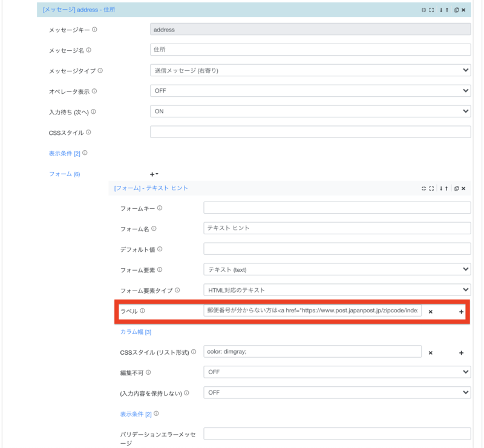The height and width of the screenshot is (448, 484).
Task: Move the テキスト ヒント form down
Action: click(x=441, y=188)
